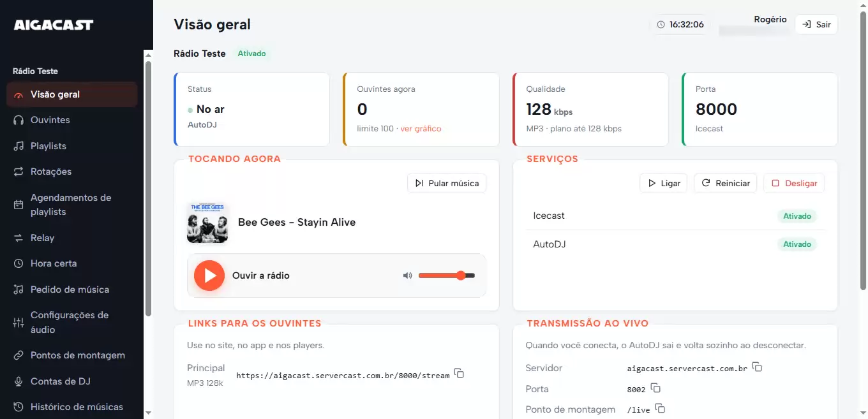Screen dimensions: 868x419
Task: Open Pedido de música
Action: [x=71, y=290]
